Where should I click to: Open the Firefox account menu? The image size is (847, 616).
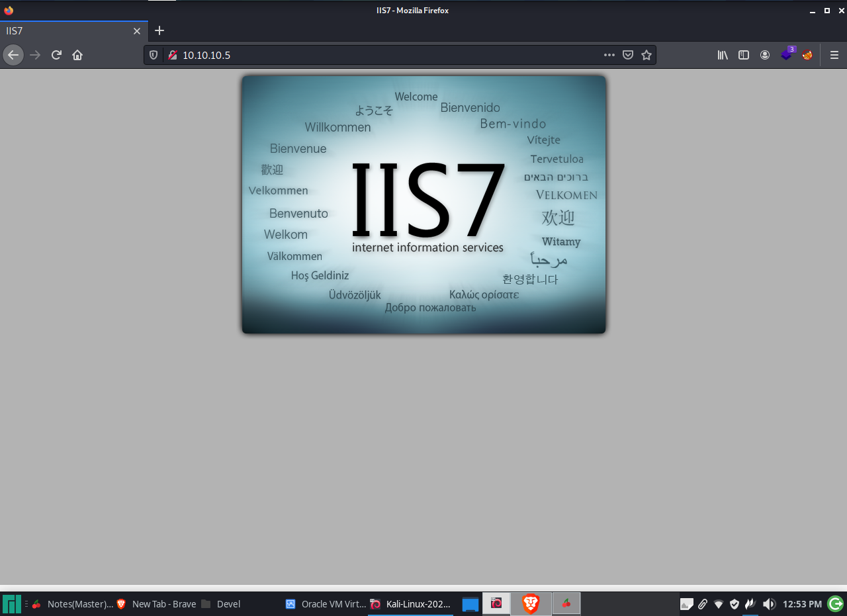click(x=765, y=55)
